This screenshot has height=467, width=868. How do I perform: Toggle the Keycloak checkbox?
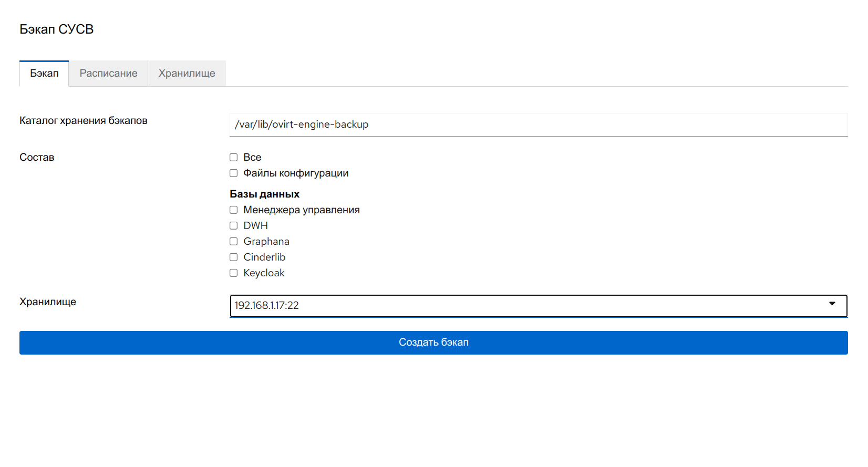click(x=234, y=273)
